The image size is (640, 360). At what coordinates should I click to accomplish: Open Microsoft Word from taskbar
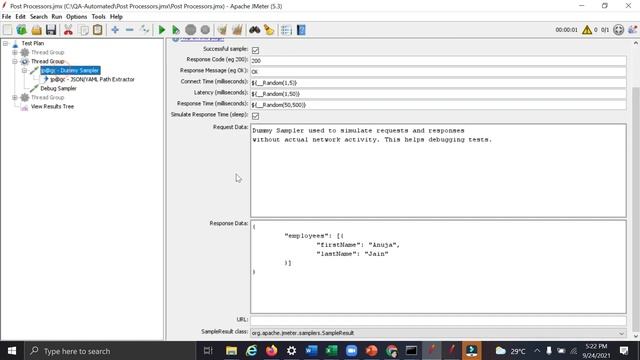[x=311, y=351]
